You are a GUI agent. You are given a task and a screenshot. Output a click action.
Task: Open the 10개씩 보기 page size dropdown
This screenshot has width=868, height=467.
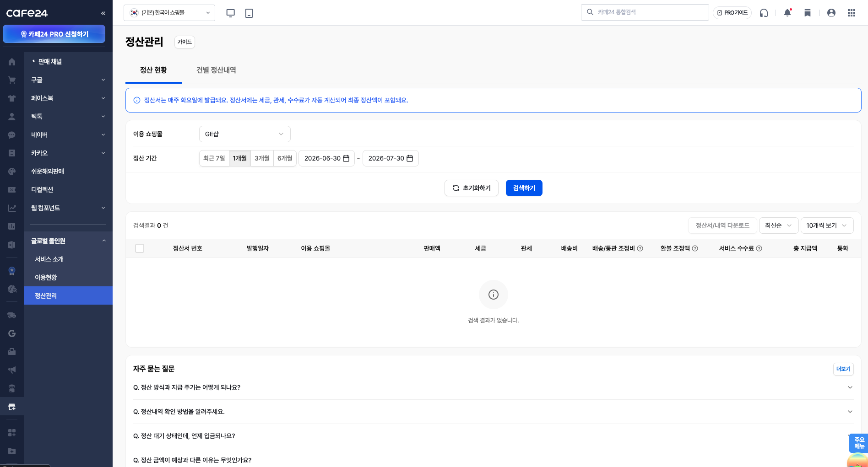(827, 225)
